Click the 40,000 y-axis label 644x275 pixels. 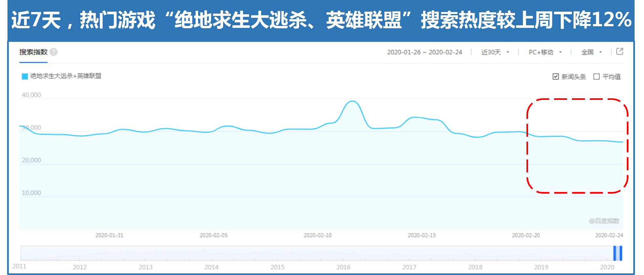pyautogui.click(x=31, y=95)
